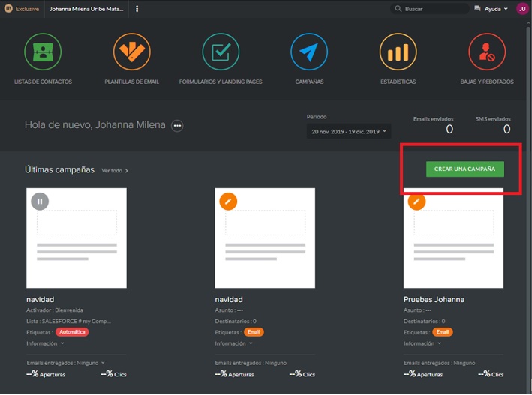
Task: Click the pause icon on first navidad campaign
Action: [x=40, y=201]
